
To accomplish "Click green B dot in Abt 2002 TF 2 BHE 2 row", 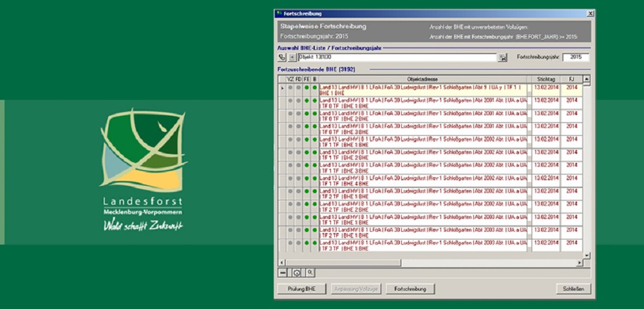I will click(315, 204).
